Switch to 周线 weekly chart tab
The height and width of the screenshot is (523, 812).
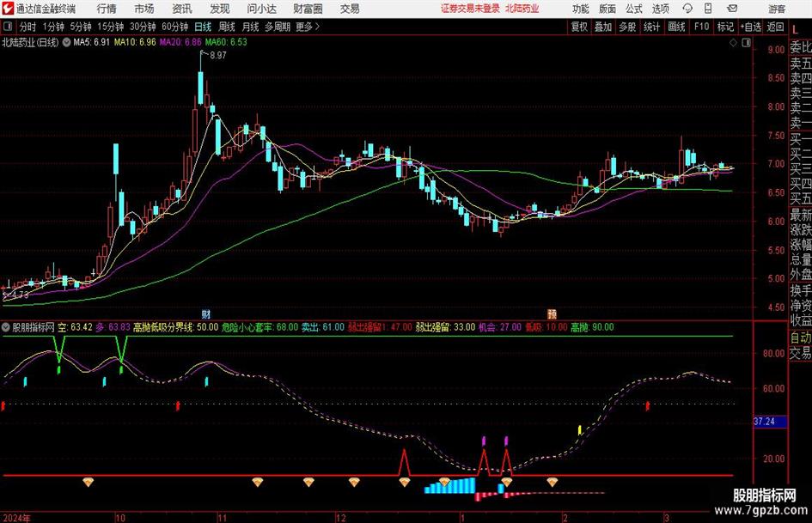click(227, 27)
